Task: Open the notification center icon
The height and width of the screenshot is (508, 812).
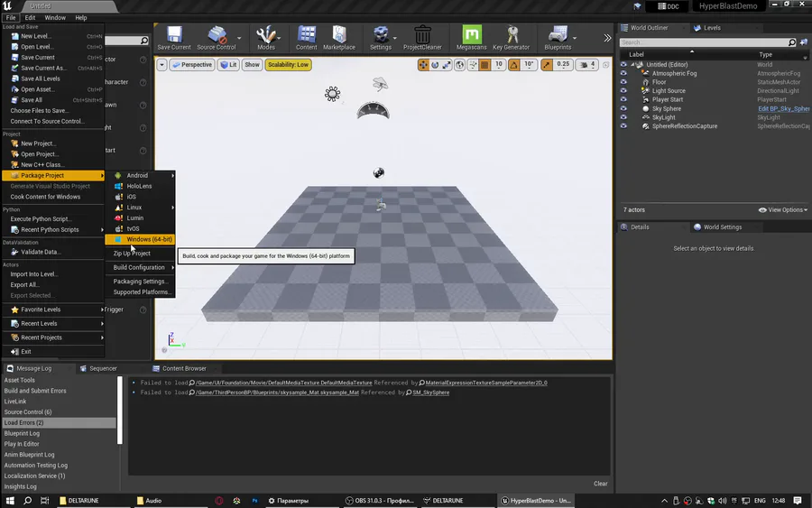Action: (798, 500)
